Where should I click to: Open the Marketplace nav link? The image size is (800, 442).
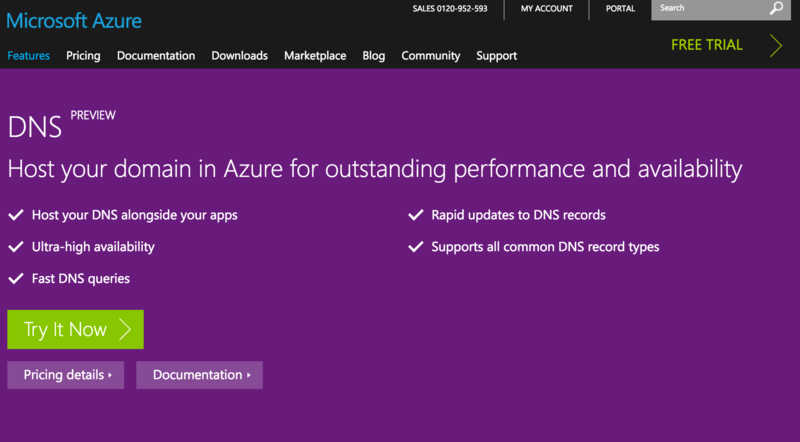(315, 56)
